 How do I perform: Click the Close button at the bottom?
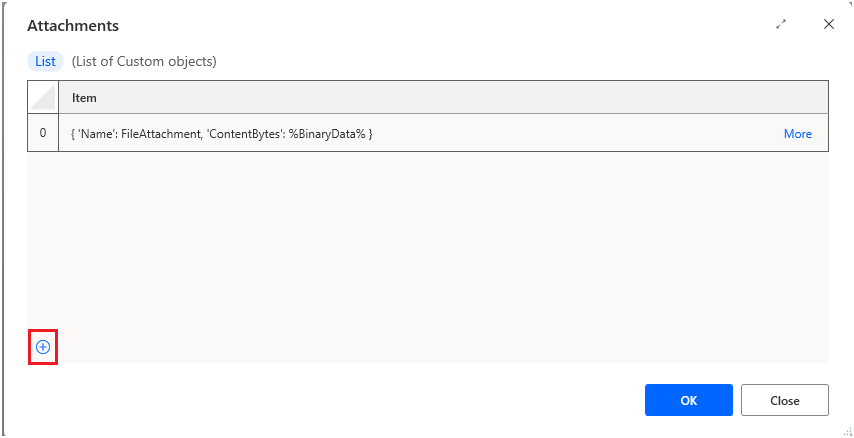pos(785,400)
